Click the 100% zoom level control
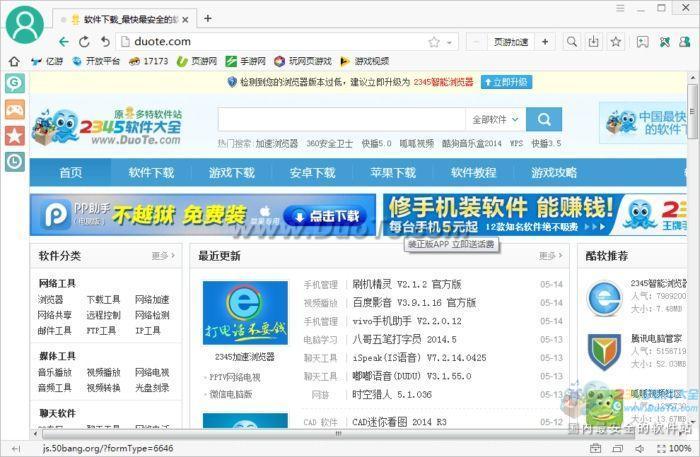This screenshot has height=457, width=700. click(680, 448)
